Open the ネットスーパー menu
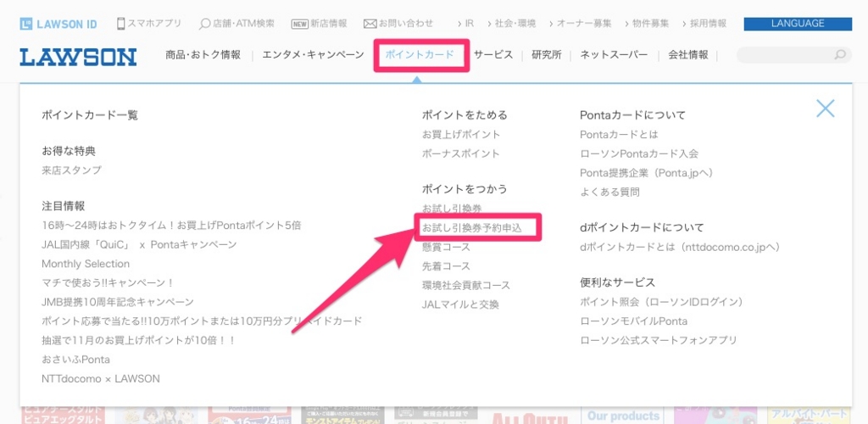 (614, 55)
